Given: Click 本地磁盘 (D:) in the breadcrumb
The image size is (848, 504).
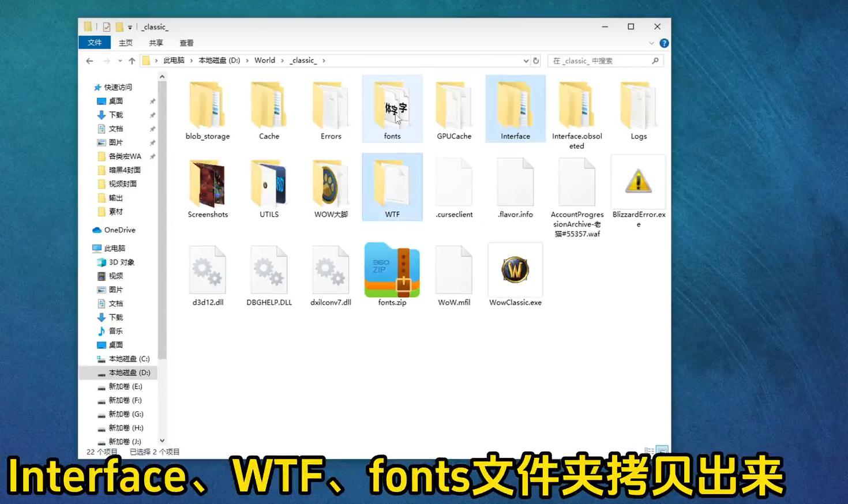Looking at the screenshot, I should (x=219, y=61).
